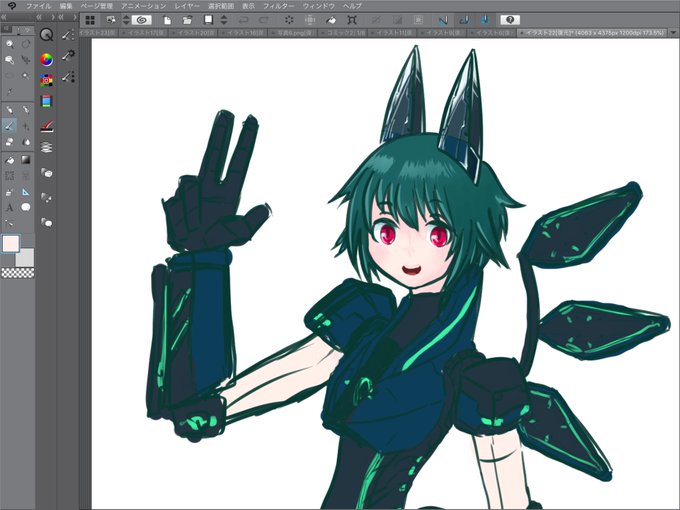This screenshot has height=510, width=680.
Task: Open the help question mark button
Action: (510, 20)
